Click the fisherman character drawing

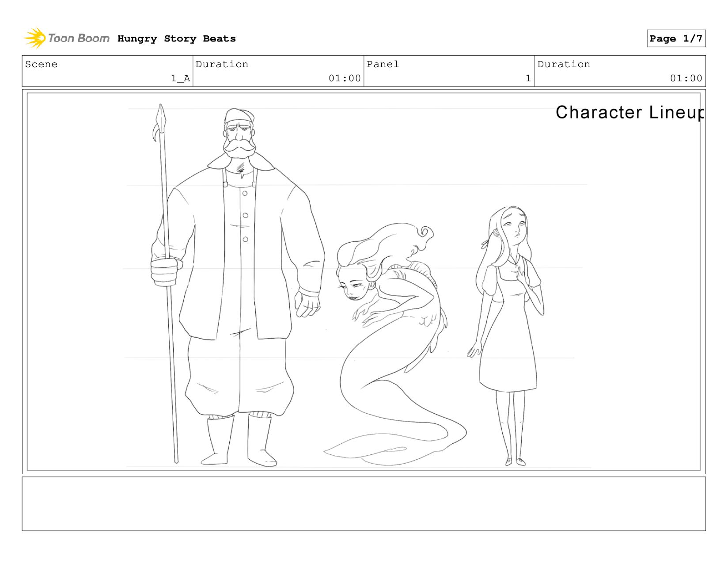239,287
